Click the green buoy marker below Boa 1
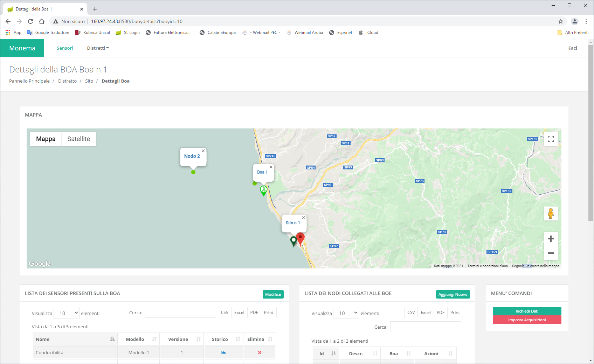This screenshot has height=364, width=594. point(264,190)
